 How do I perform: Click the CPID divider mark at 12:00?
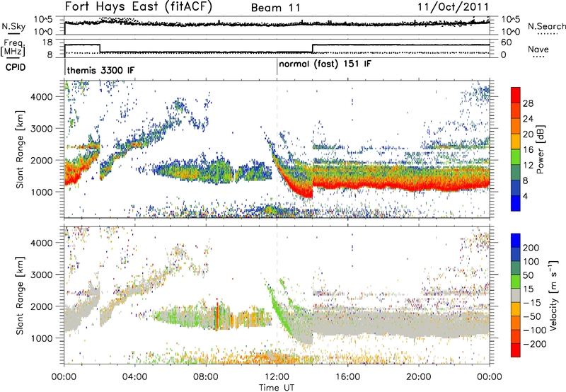pos(277,67)
